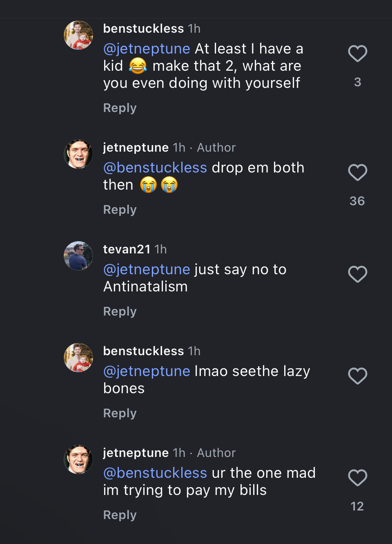Open the @jetneptune mention in tevan21's comment
392x544 pixels.
pos(147,269)
